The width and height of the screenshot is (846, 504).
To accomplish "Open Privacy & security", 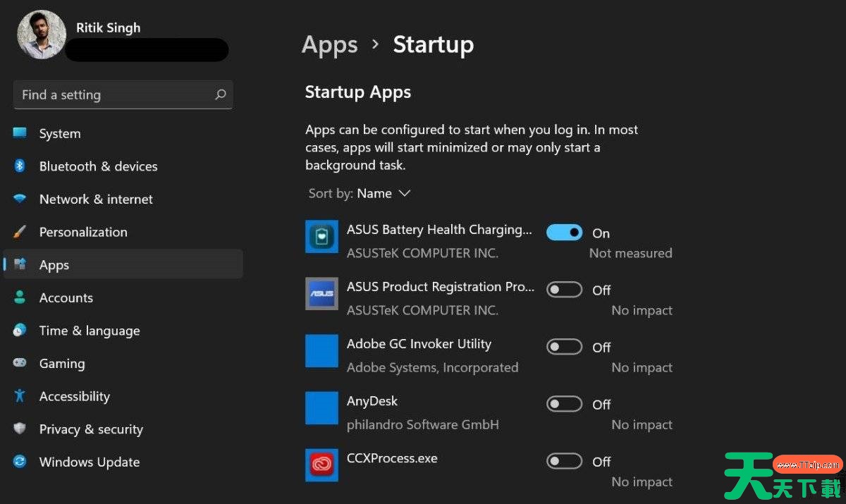I will [123, 429].
